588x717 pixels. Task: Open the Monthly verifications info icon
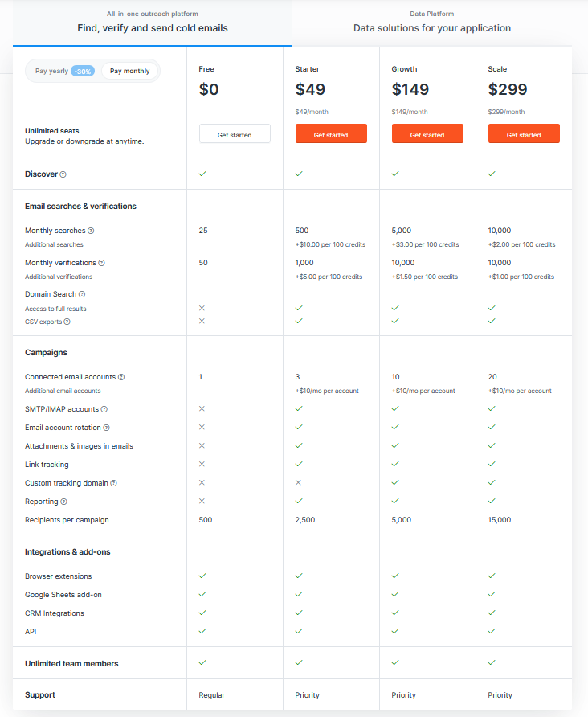pyautogui.click(x=101, y=263)
